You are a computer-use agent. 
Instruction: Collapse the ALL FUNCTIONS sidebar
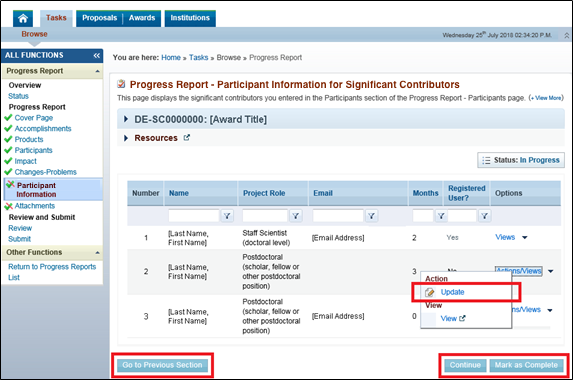coord(96,56)
